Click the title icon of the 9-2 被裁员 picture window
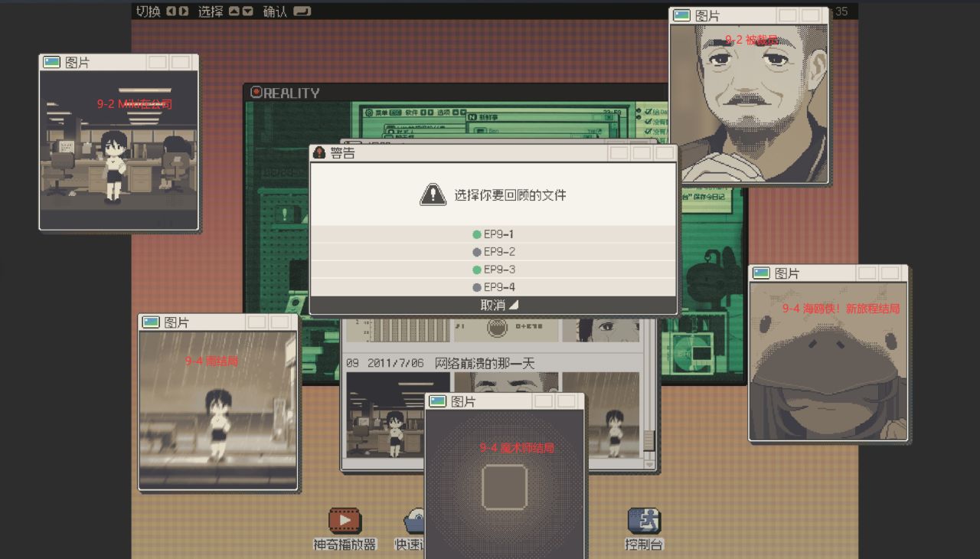980x559 pixels. click(x=682, y=15)
